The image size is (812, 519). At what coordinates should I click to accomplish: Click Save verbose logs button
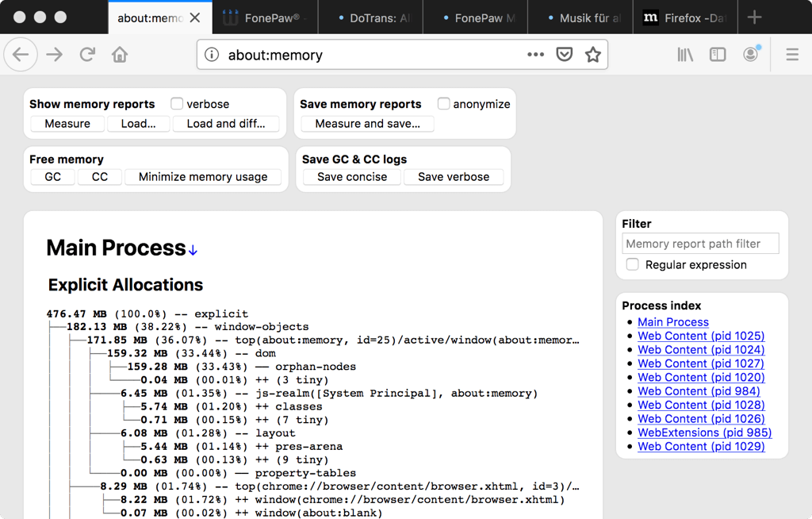454,177
